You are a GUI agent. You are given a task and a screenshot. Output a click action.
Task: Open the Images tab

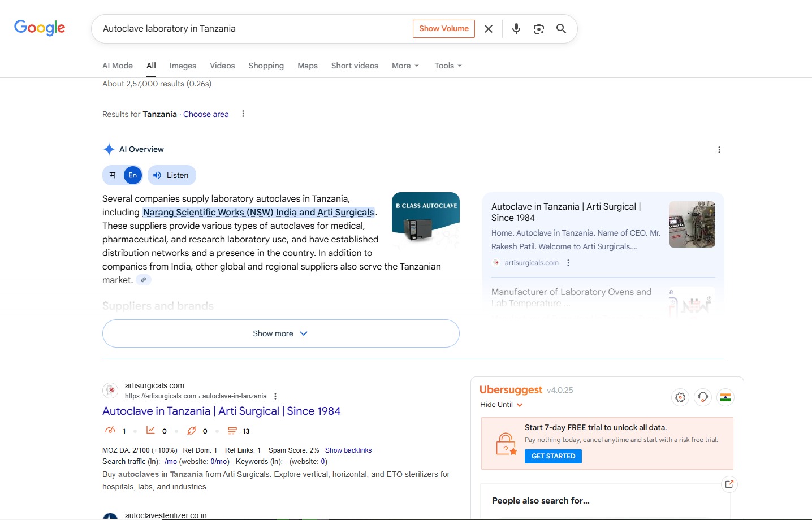click(x=183, y=66)
